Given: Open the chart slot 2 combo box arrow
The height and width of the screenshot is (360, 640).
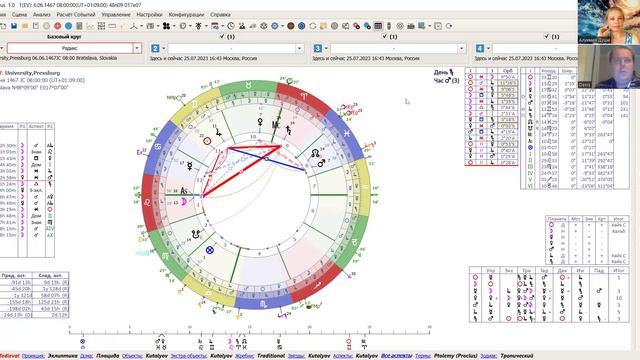Looking at the screenshot, I should pos(300,49).
